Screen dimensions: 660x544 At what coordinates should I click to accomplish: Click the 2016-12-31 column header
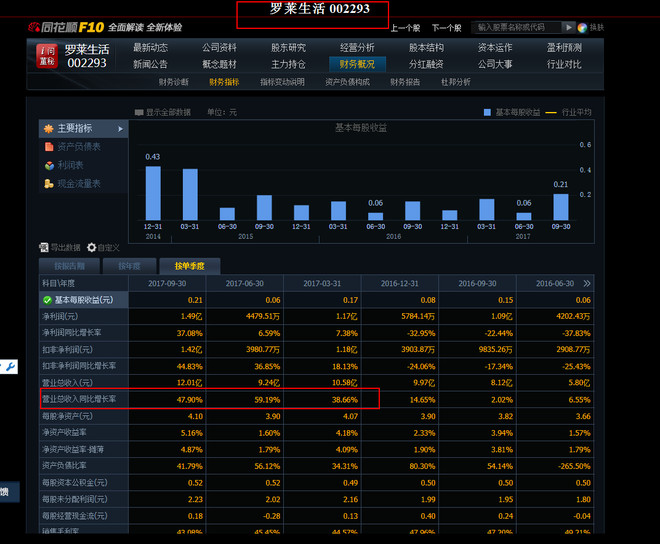[400, 283]
